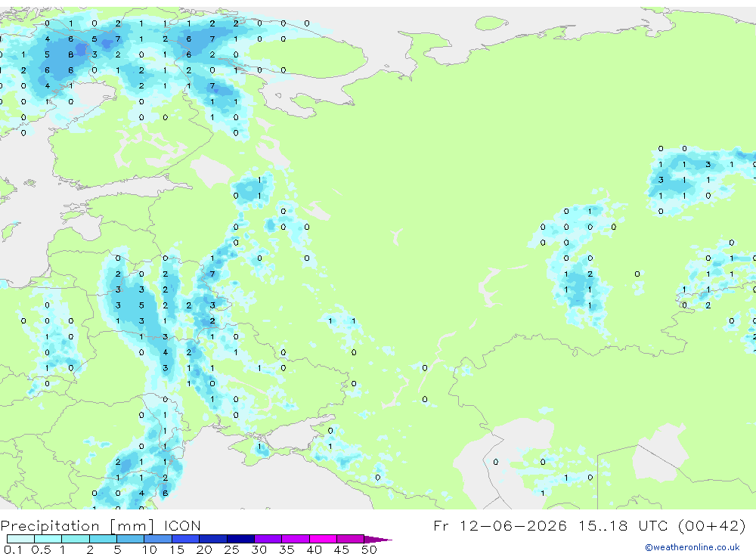Click the "0.5" legend scale label

tap(42, 549)
